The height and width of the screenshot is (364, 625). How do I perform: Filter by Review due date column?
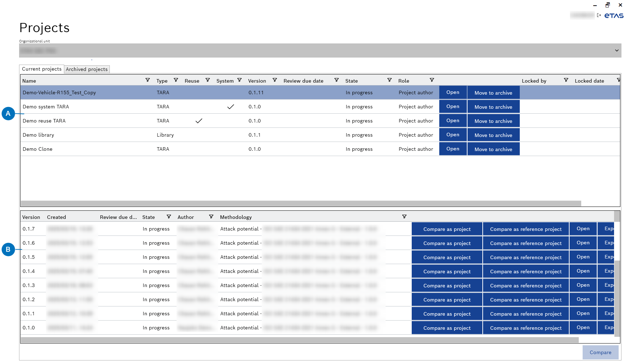point(337,80)
